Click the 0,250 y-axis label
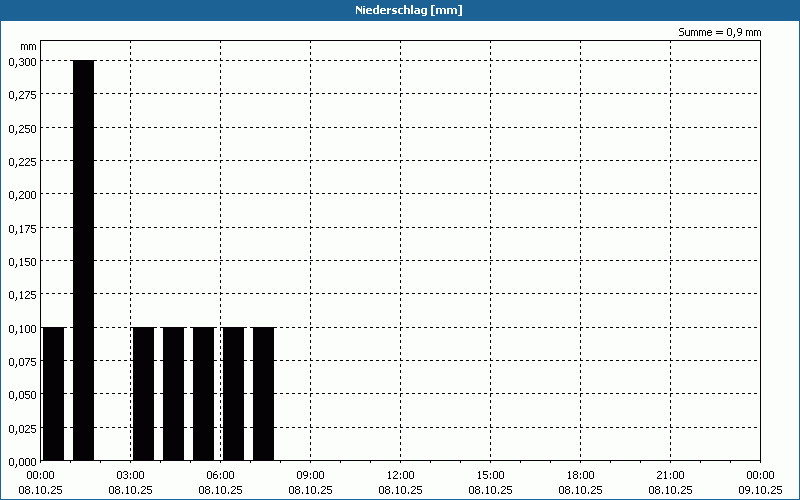 21,128
